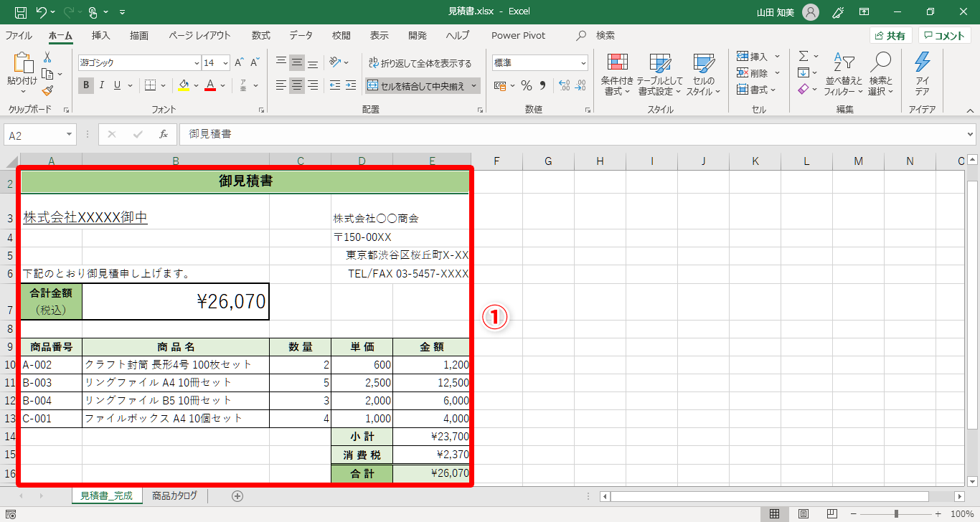
Task: Insert a function with the fx icon
Action: click(164, 134)
